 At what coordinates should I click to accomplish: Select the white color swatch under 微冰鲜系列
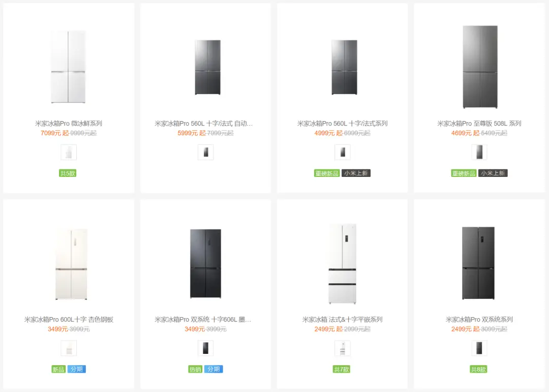click(69, 153)
